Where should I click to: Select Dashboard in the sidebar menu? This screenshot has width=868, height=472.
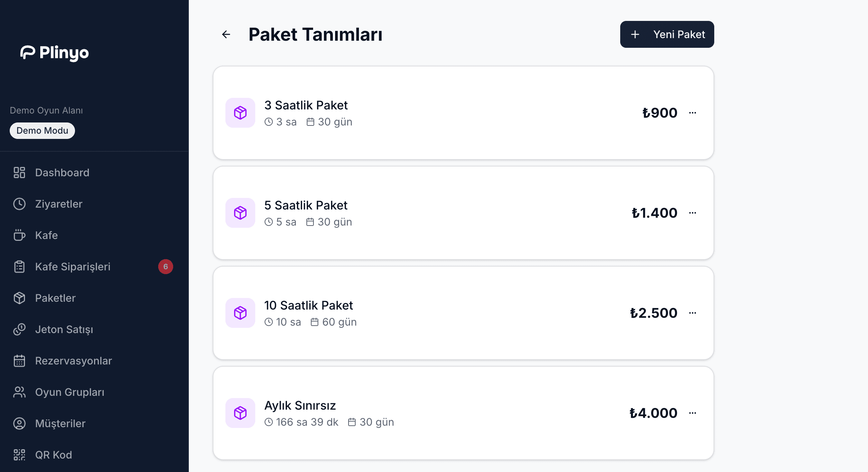click(x=62, y=172)
